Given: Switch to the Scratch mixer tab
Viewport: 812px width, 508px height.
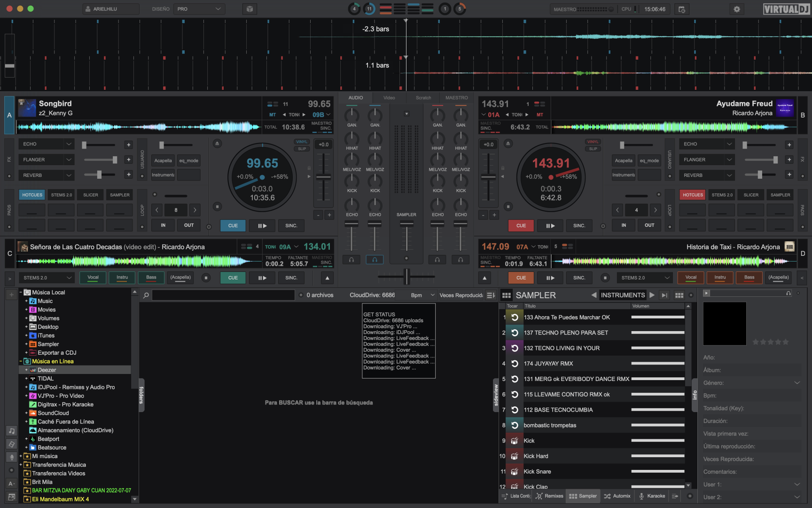Looking at the screenshot, I should tap(423, 98).
